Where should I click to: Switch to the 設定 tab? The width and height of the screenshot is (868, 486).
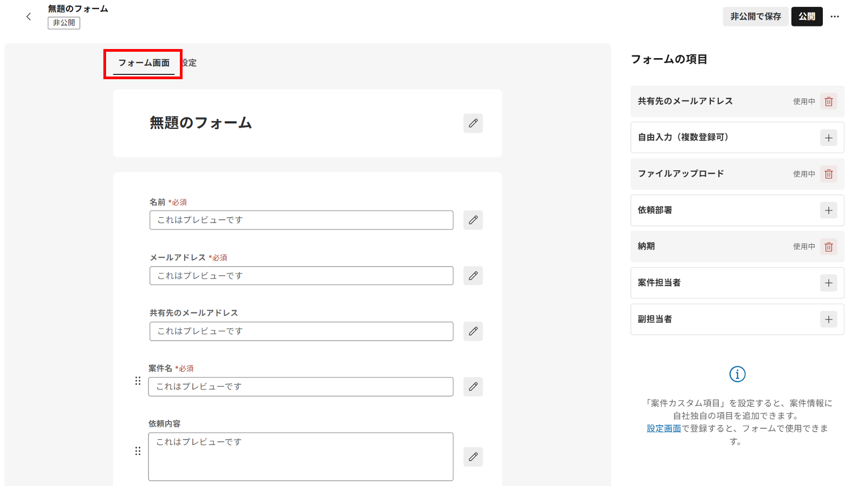coord(189,63)
